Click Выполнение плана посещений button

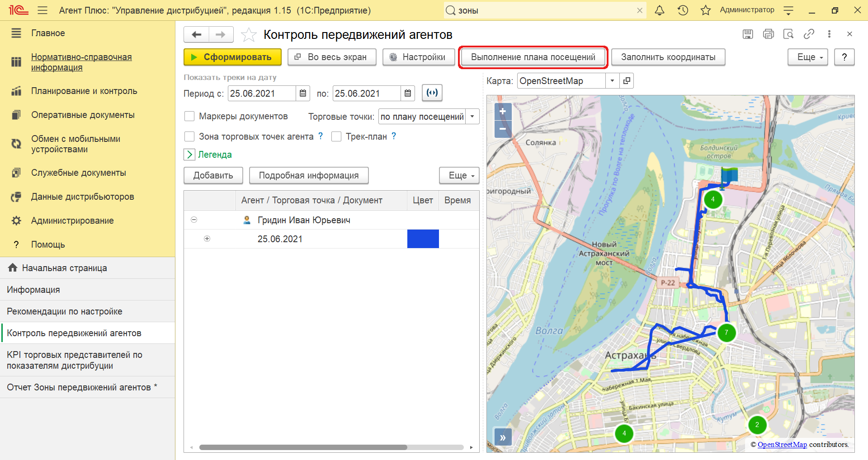click(x=533, y=57)
